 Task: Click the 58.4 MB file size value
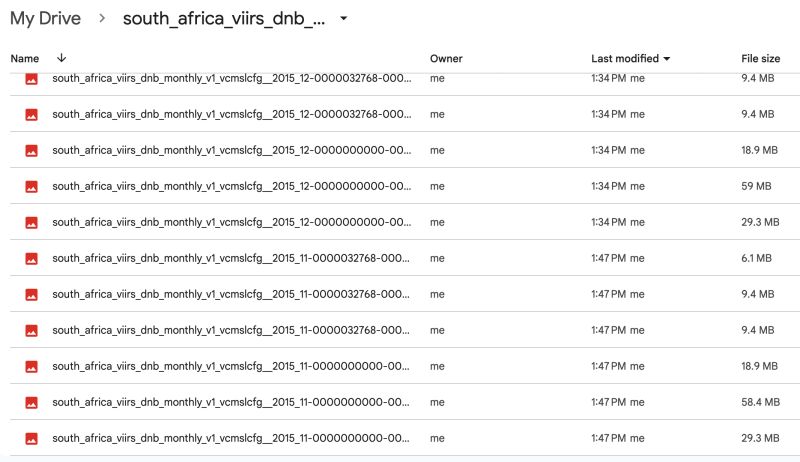[x=760, y=402]
